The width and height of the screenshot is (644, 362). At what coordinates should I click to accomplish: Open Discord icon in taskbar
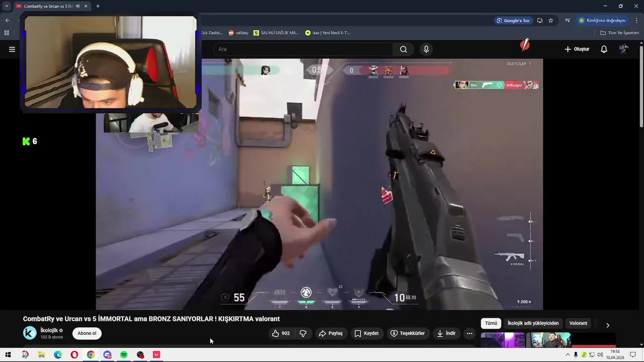coord(107,355)
